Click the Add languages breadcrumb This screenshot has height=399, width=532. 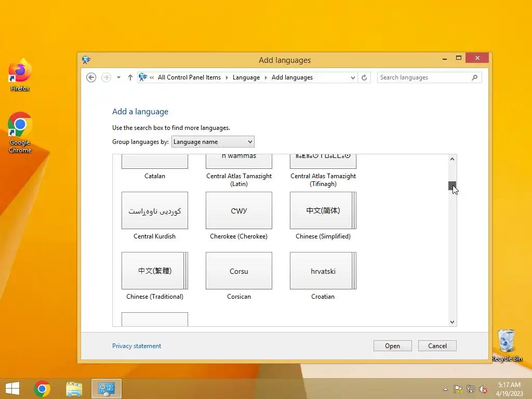[292, 77]
